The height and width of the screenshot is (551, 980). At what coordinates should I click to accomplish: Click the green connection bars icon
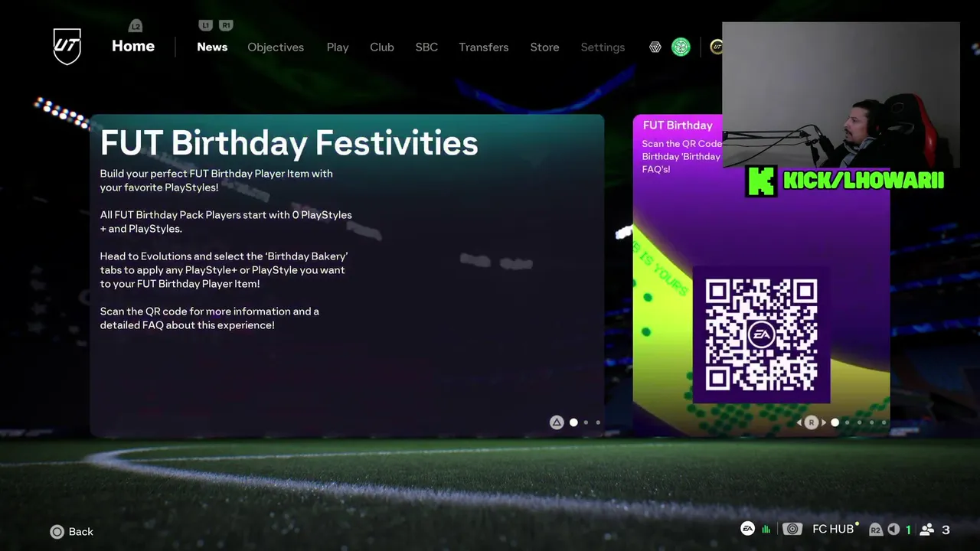pos(766,530)
